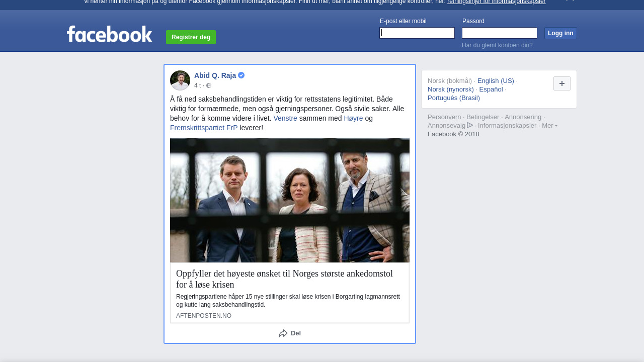
Task: Open the Venstre page link
Action: [285, 118]
